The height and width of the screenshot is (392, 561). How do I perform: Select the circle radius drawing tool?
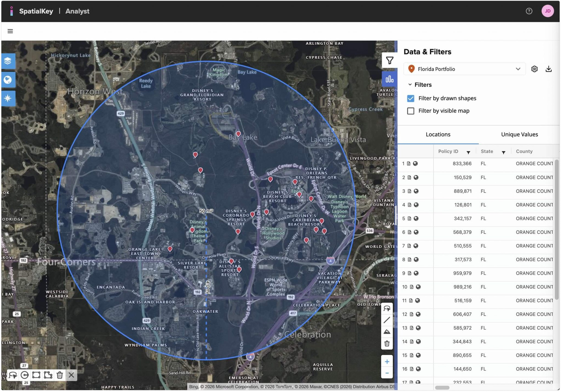(25, 375)
